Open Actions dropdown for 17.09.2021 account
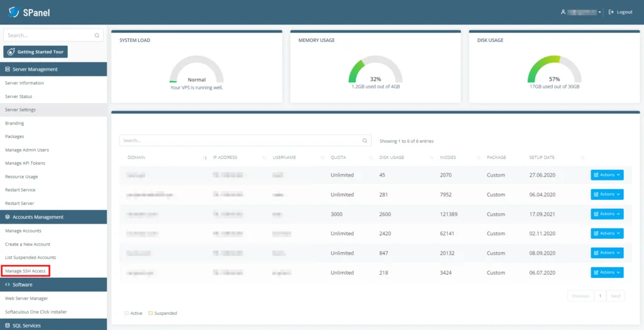This screenshot has width=644, height=330. tap(607, 214)
